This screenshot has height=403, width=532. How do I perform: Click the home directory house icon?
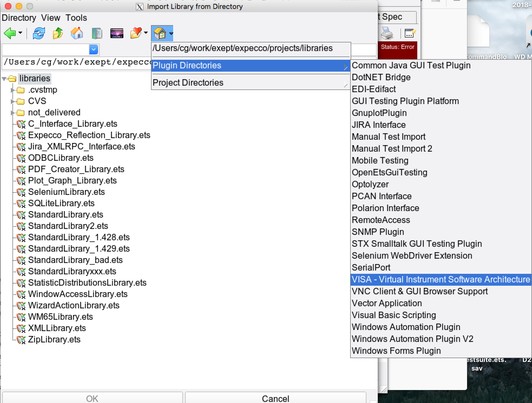coord(77,34)
